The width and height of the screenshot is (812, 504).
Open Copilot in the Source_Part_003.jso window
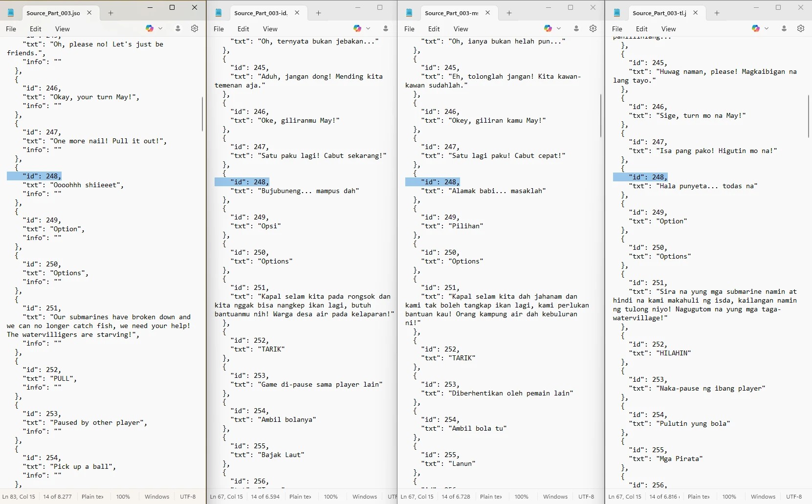150,29
